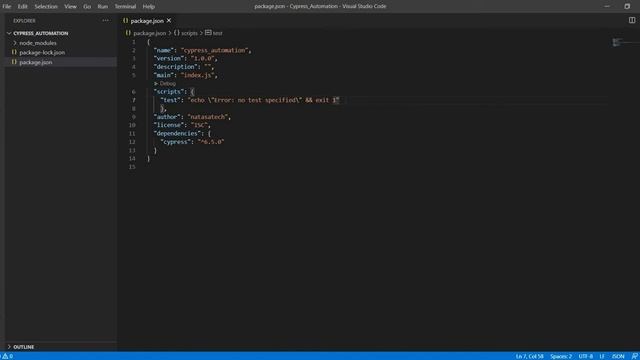Viewport: 640px width, 360px height.
Task: Minimize the Visual Studio Code window
Action: click(x=607, y=6)
